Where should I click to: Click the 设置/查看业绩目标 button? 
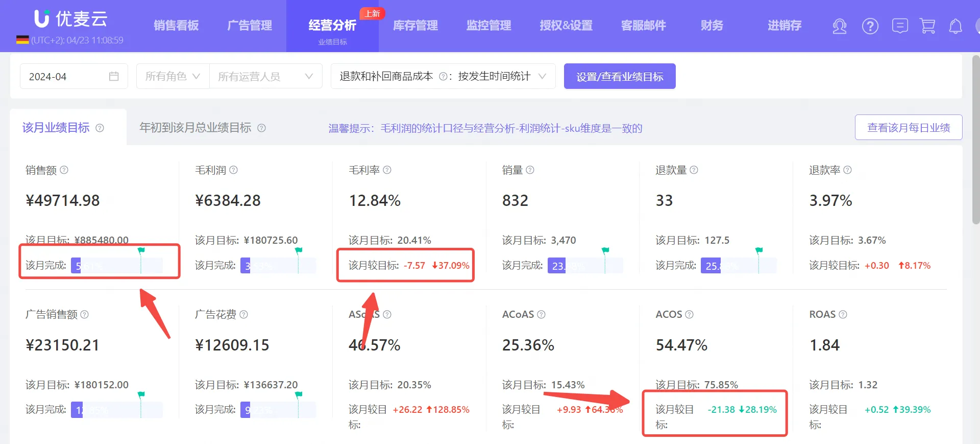point(620,76)
